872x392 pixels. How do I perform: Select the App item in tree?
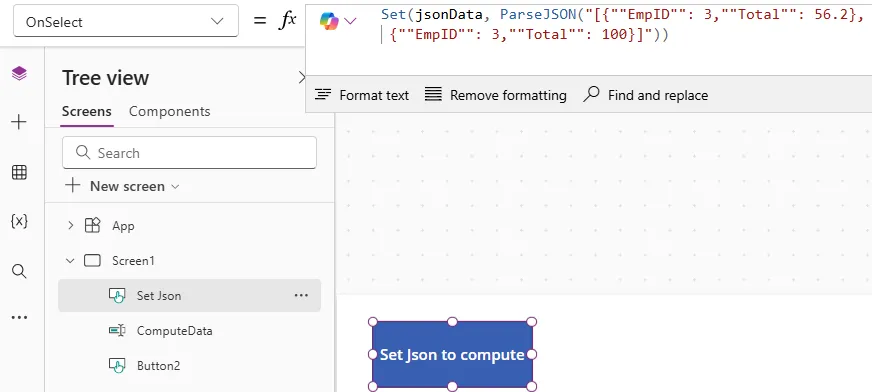pos(123,226)
